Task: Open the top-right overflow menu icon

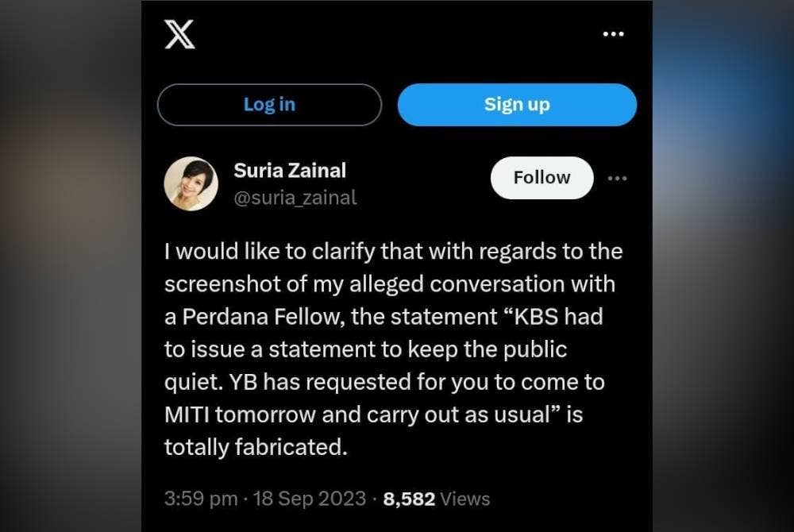Action: (x=613, y=33)
